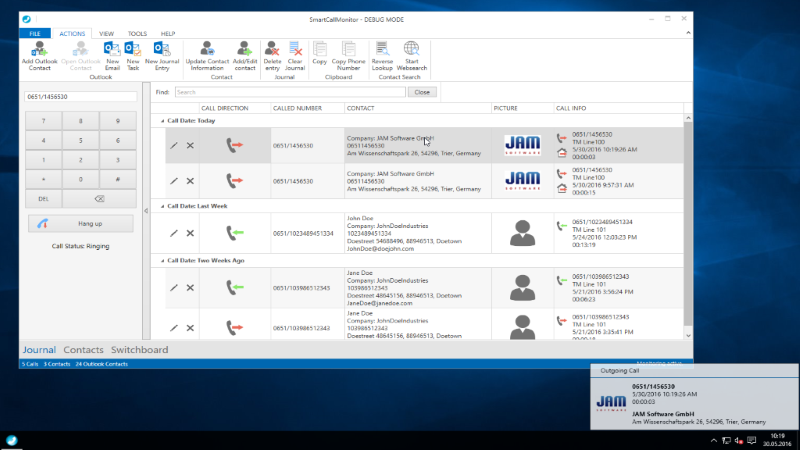Image resolution: width=800 pixels, height=450 pixels.
Task: Switch to the VIEW ribbon tab
Action: (x=106, y=34)
